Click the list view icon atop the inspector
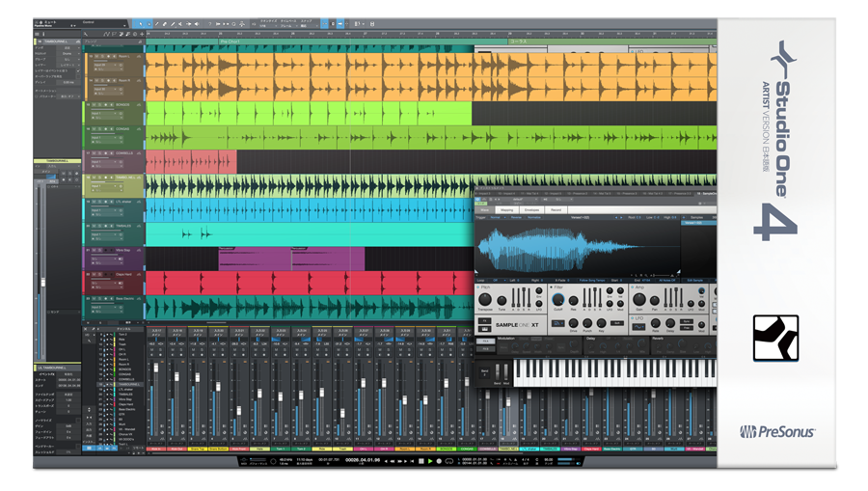Screen dimensions: 868x491 tap(37, 35)
